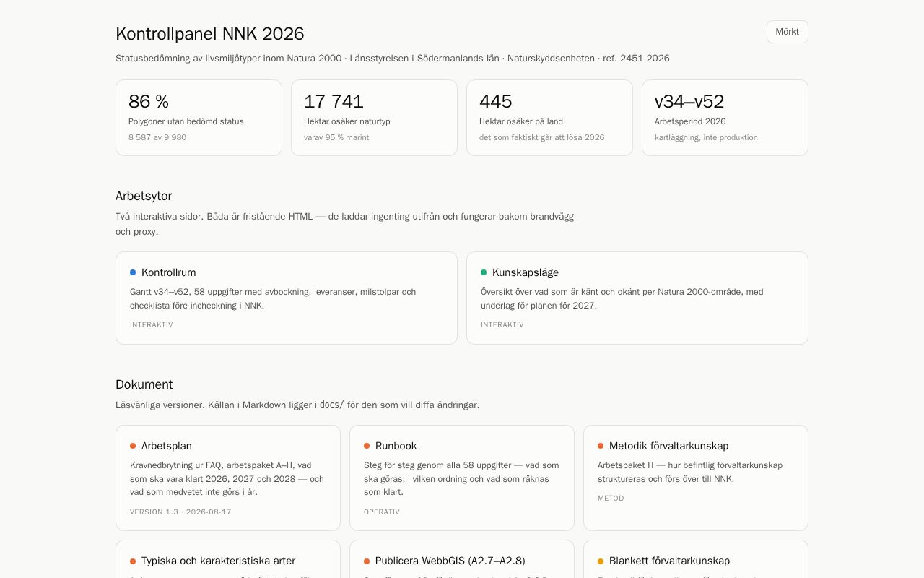
Task: Select the 86 % polygon status card
Action: (x=199, y=118)
